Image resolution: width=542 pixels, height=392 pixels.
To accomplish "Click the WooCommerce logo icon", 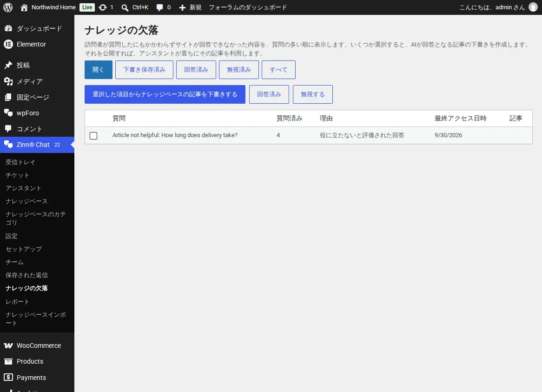I will [x=8, y=345].
